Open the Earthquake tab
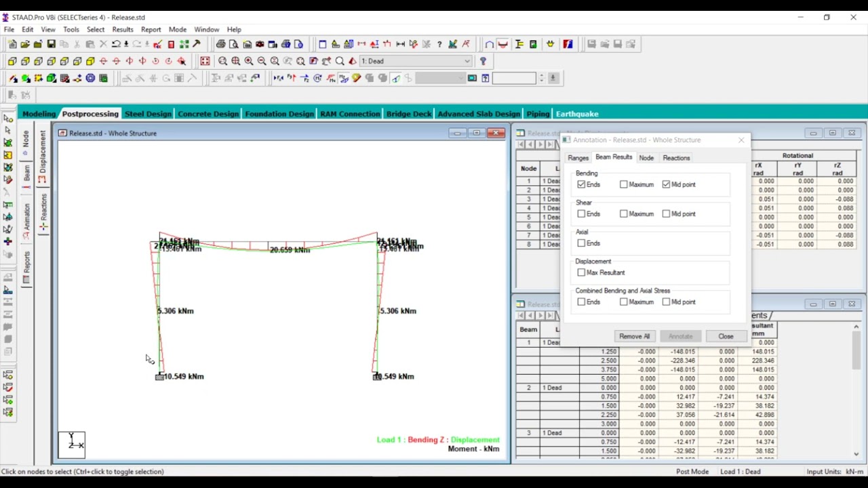The image size is (868, 488). [577, 114]
